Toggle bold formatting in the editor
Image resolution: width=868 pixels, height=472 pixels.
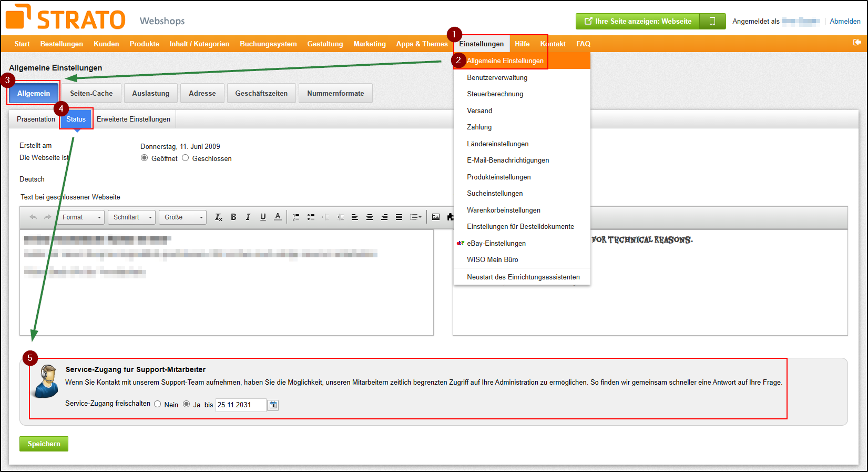(233, 217)
